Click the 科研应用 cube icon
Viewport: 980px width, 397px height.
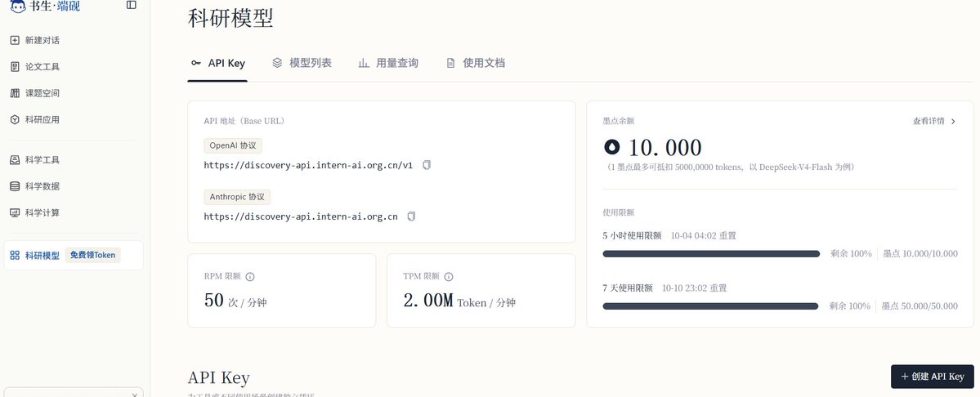[15, 120]
